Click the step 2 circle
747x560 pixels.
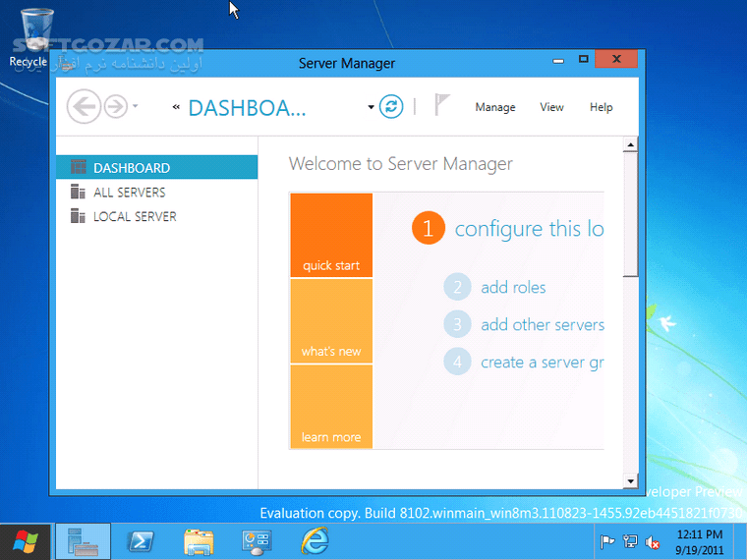(x=457, y=287)
